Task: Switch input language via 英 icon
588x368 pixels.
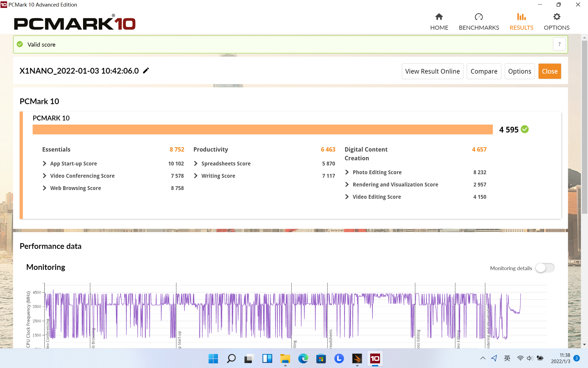Action: pyautogui.click(x=507, y=358)
